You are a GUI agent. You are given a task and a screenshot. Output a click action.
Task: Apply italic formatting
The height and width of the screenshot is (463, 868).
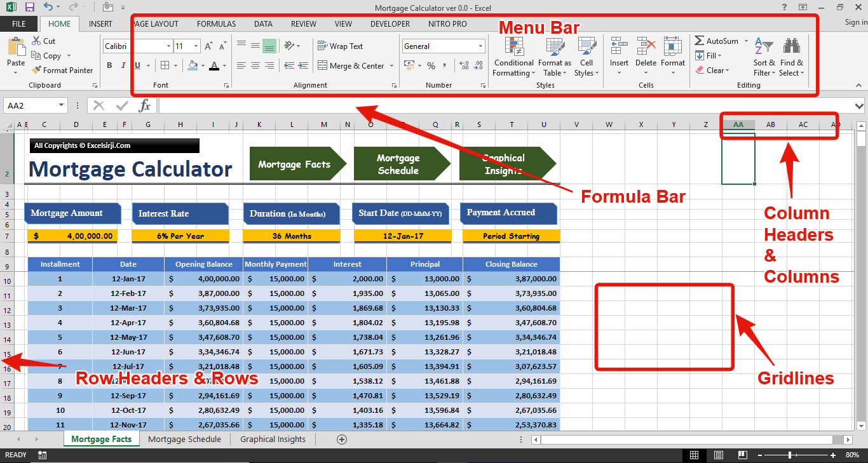[x=123, y=65]
